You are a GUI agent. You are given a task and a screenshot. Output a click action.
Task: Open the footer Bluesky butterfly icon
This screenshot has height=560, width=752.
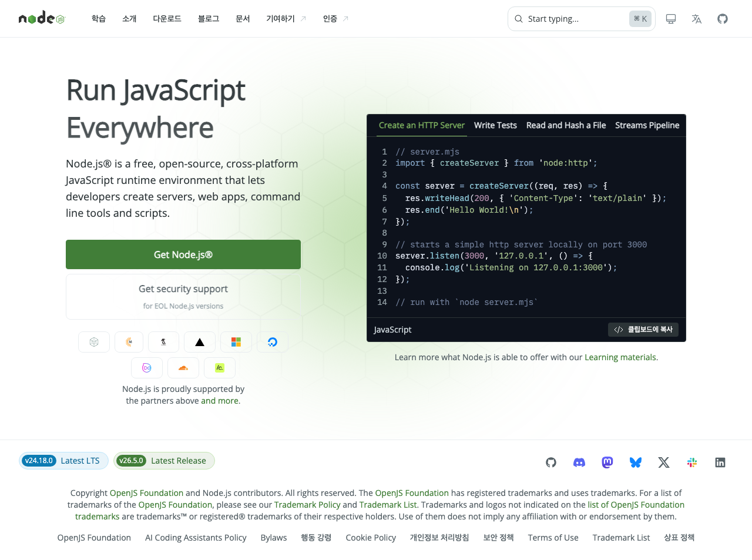[636, 462]
